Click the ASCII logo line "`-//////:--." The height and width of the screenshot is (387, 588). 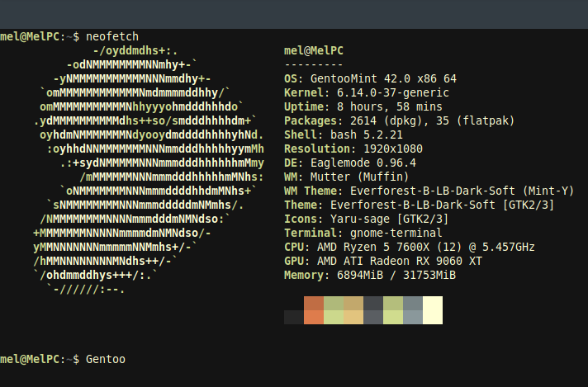[x=86, y=290]
